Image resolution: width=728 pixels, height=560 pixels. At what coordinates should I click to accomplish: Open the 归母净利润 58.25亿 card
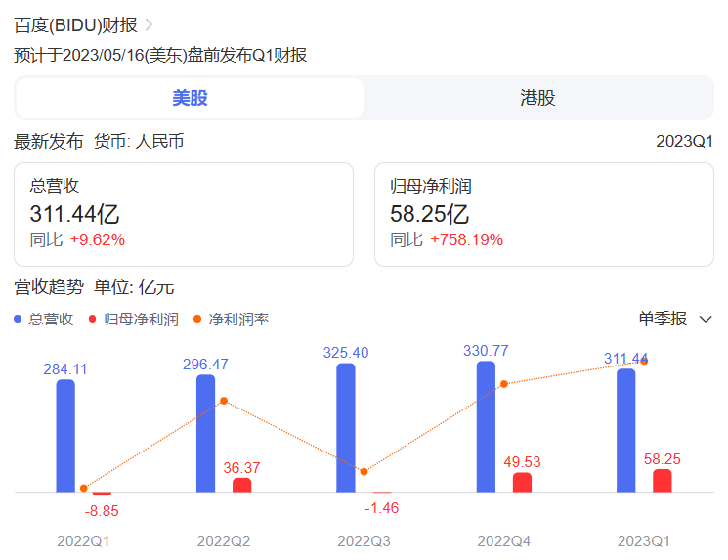point(544,214)
